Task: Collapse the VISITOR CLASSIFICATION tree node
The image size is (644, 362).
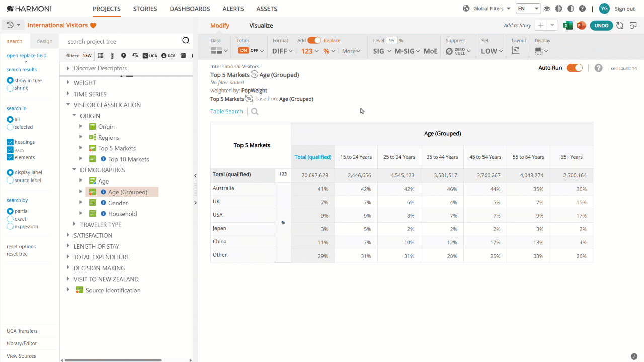Action: click(68, 105)
